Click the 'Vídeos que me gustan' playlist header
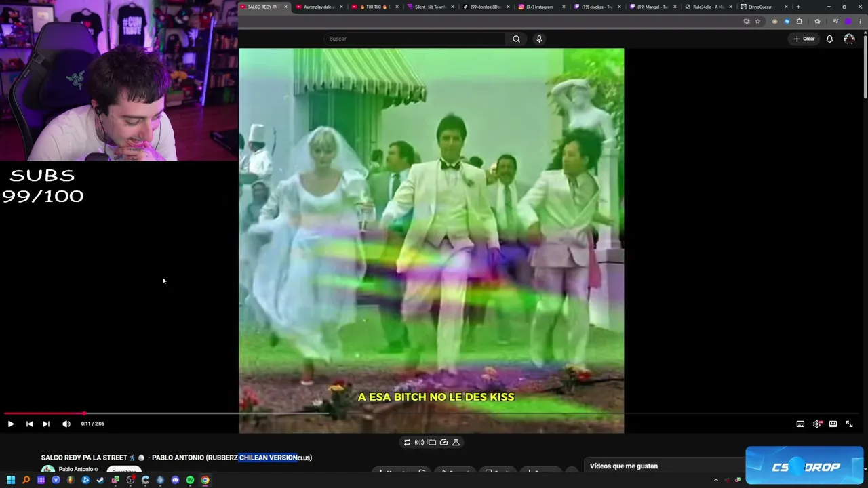This screenshot has height=488, width=868. (624, 466)
